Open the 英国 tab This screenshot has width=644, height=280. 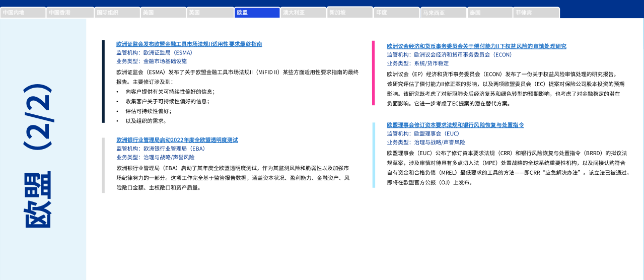click(210, 13)
